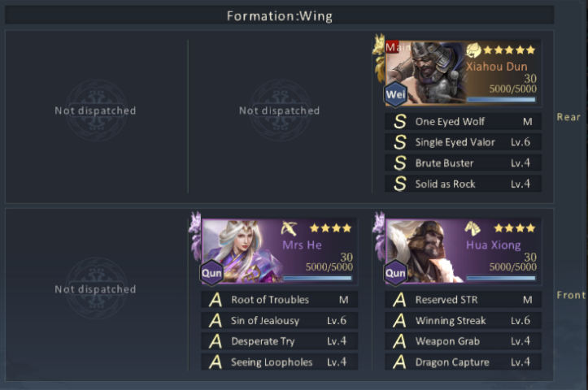
Task: Click the Formation:Wing header bar
Action: coord(280,15)
